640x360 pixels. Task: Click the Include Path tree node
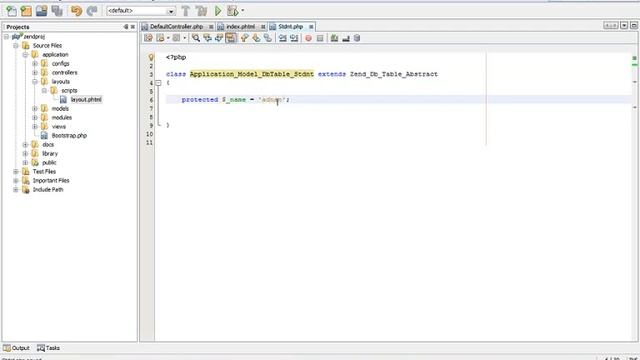[48, 189]
